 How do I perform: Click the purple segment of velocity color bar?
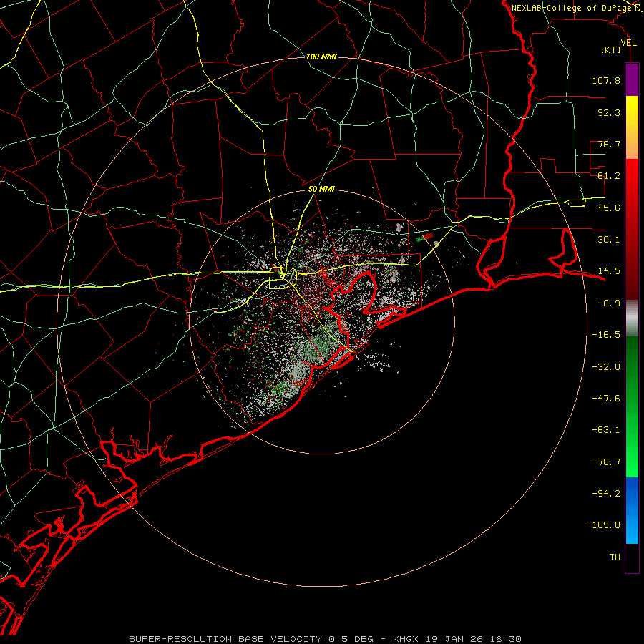click(x=632, y=79)
